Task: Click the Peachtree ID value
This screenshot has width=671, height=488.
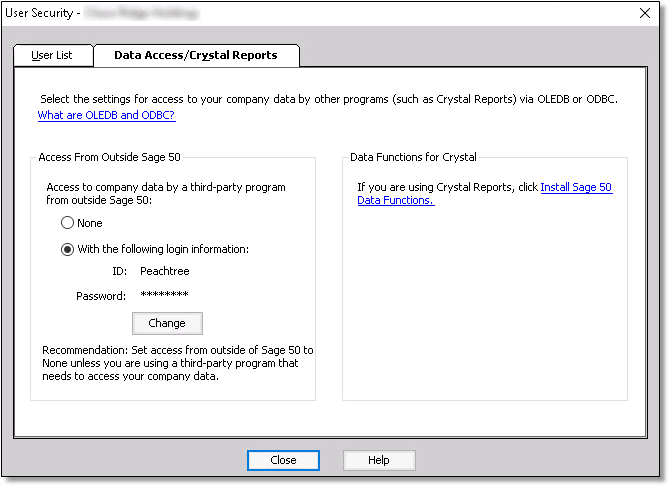Action: [x=165, y=271]
